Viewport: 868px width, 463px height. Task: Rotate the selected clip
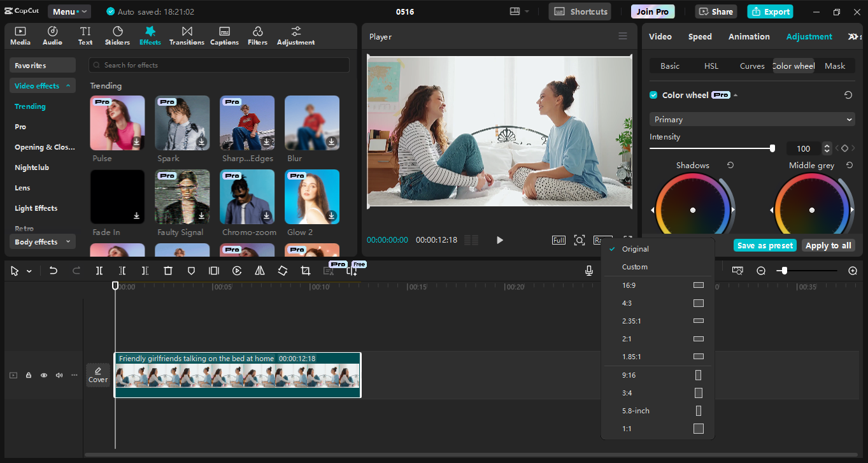pos(282,270)
